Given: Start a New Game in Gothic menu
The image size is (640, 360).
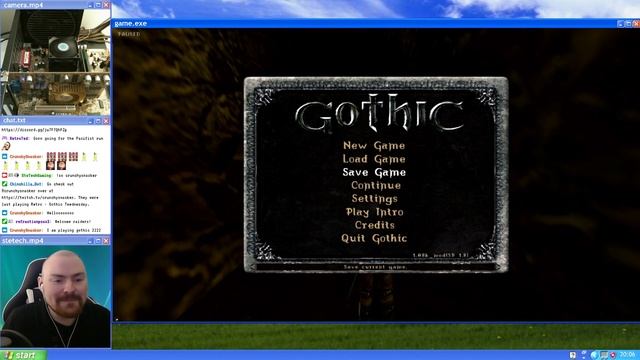Looking at the screenshot, I should pos(374,146).
